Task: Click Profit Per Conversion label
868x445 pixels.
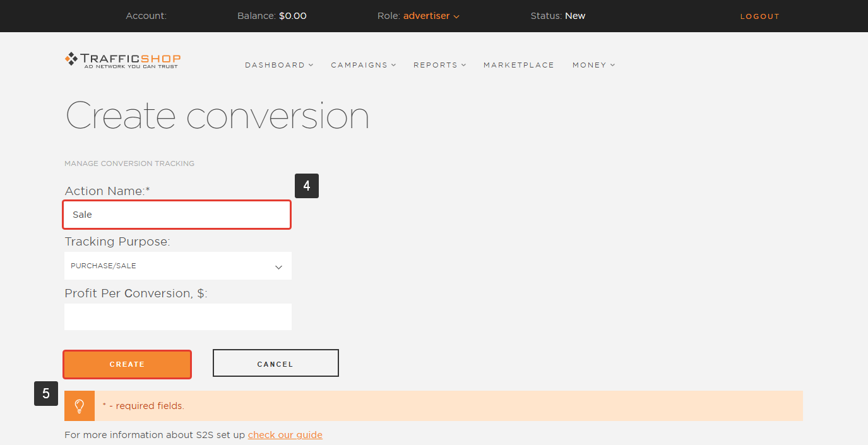Action: click(x=136, y=294)
